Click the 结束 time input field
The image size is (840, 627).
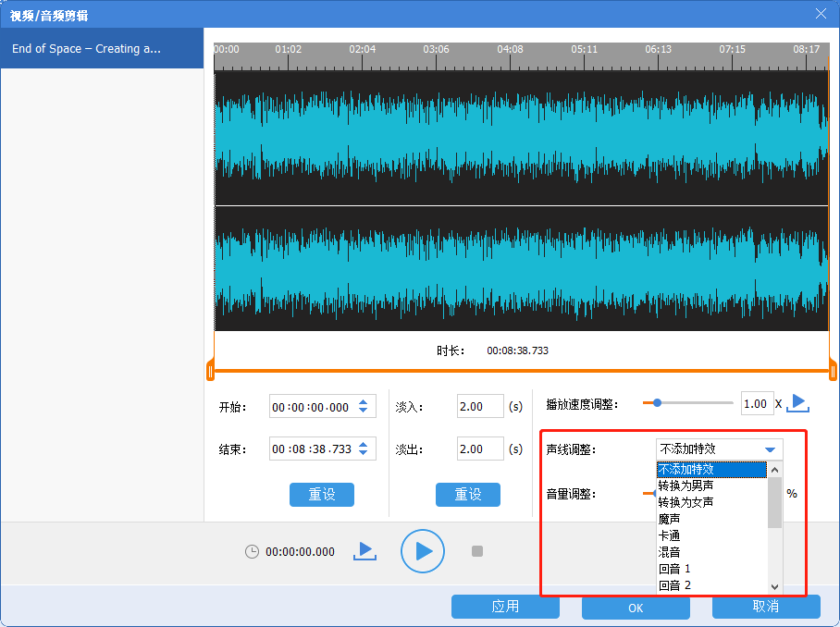pyautogui.click(x=323, y=449)
